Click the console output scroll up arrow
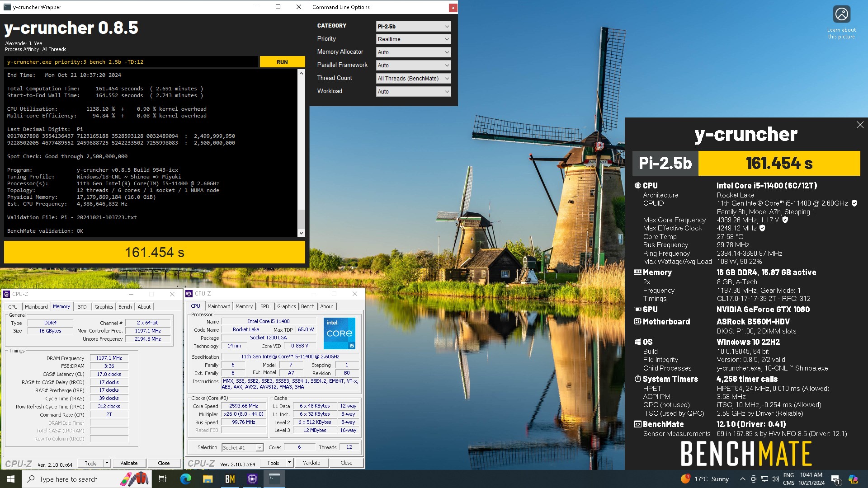The height and width of the screenshot is (488, 868). (301, 73)
